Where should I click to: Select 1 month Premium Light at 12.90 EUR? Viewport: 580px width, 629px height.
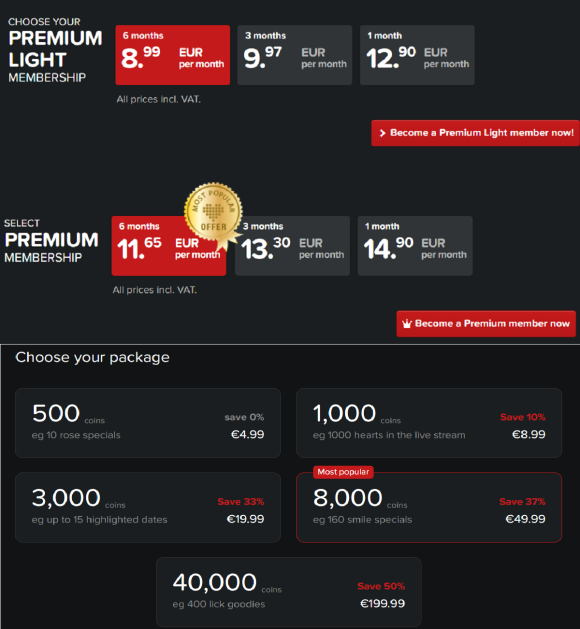417,55
